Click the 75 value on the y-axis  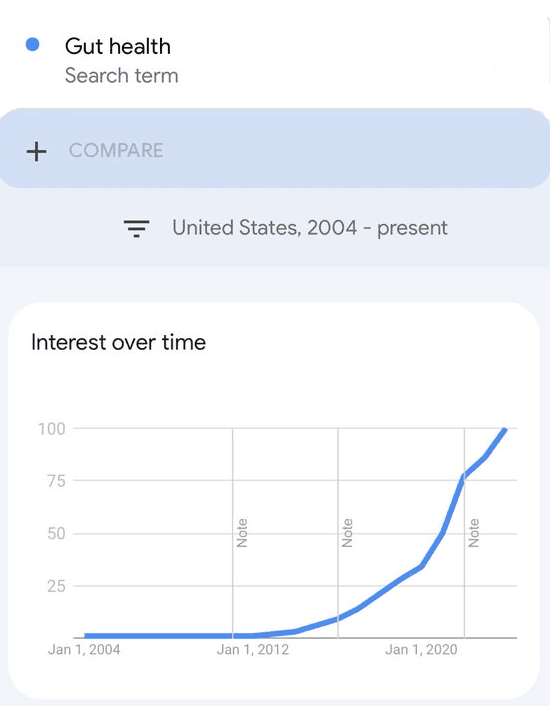point(56,481)
